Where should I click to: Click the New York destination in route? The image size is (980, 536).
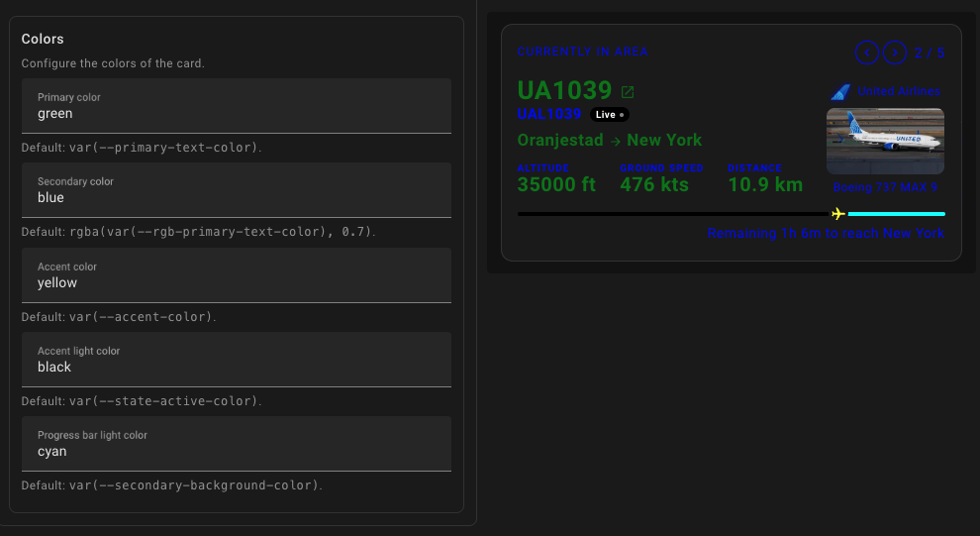point(664,140)
